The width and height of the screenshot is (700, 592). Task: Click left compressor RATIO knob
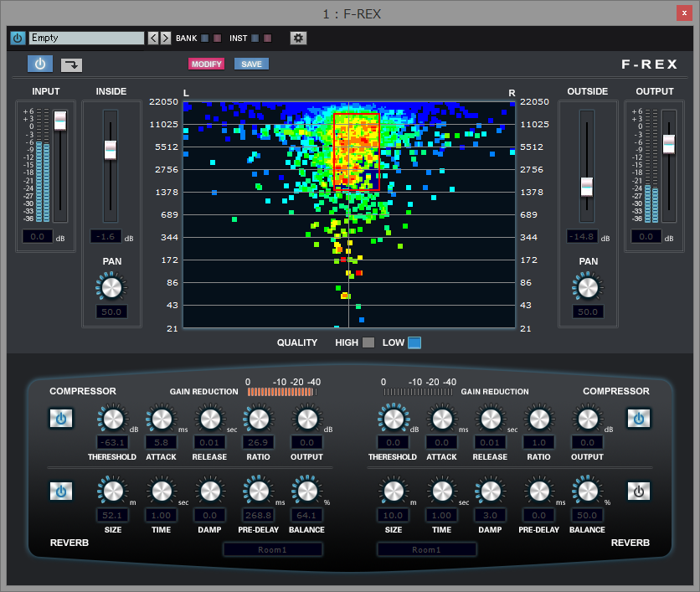click(x=259, y=419)
